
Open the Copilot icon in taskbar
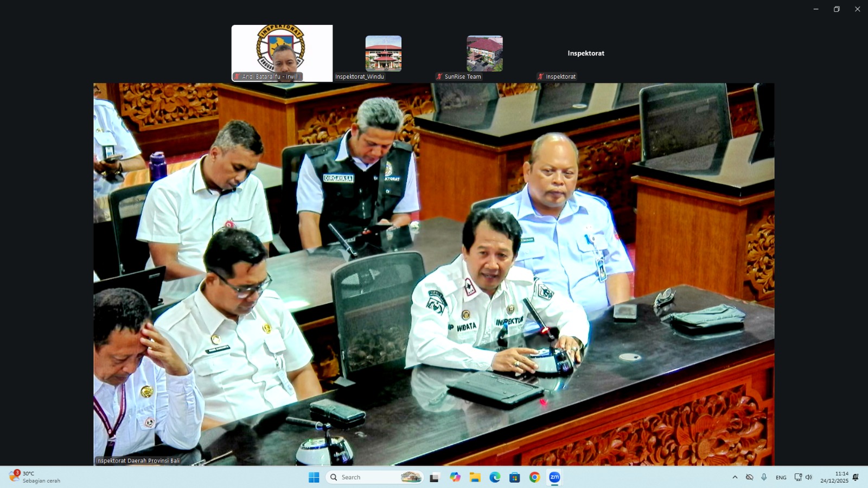(x=455, y=477)
